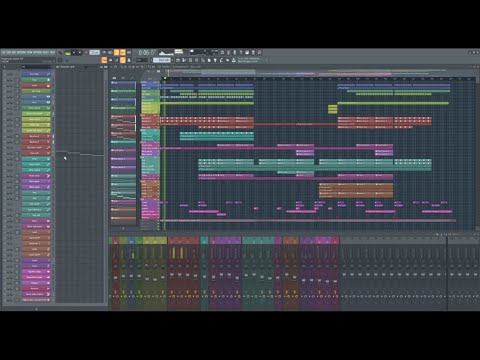Viewport: 480px width, 360px height.
Task: Click the question mark help icon
Action: (241, 52)
